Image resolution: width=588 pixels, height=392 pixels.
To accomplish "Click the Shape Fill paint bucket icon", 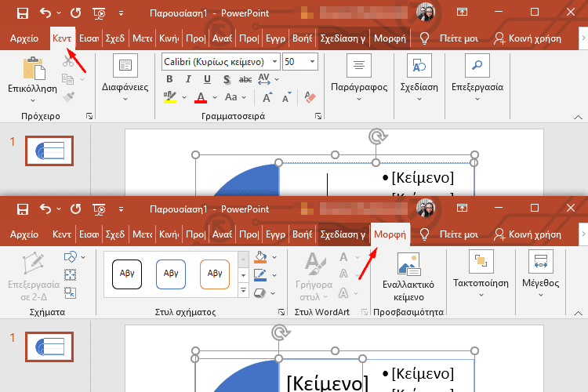I will coord(260,257).
